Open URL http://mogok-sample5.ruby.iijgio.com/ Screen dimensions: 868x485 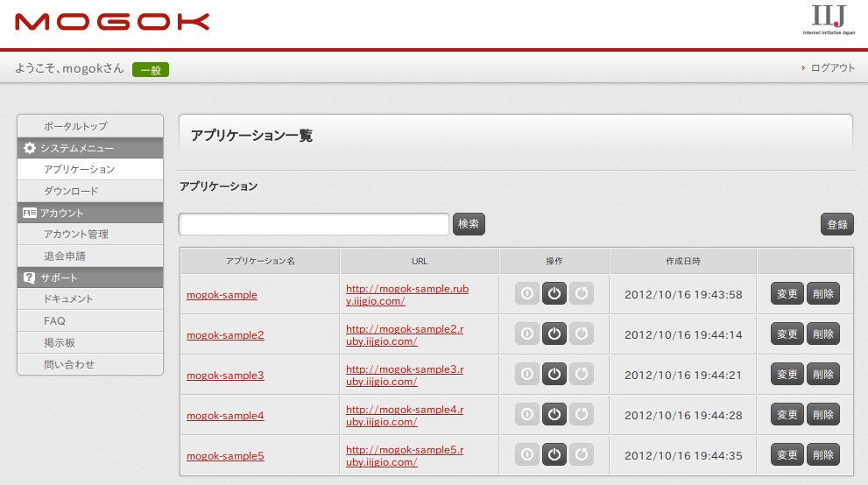[x=405, y=456]
